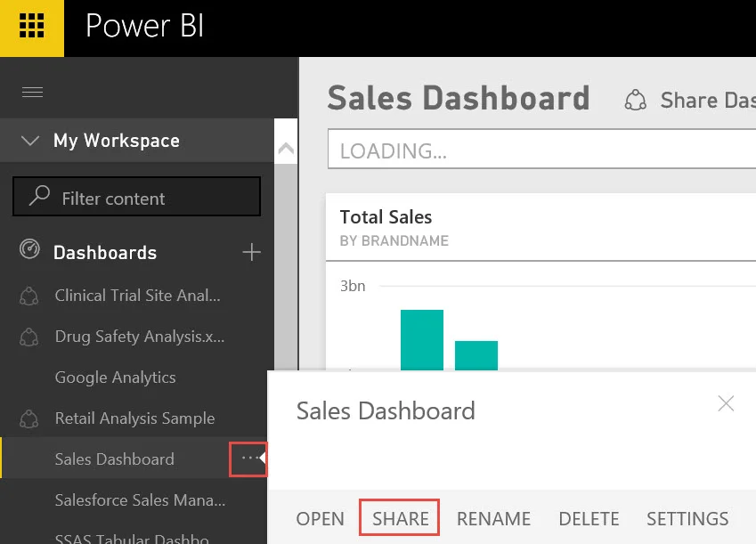The height and width of the screenshot is (544, 756).
Task: Create a new dashboard with the plus icon
Action: coord(252,252)
